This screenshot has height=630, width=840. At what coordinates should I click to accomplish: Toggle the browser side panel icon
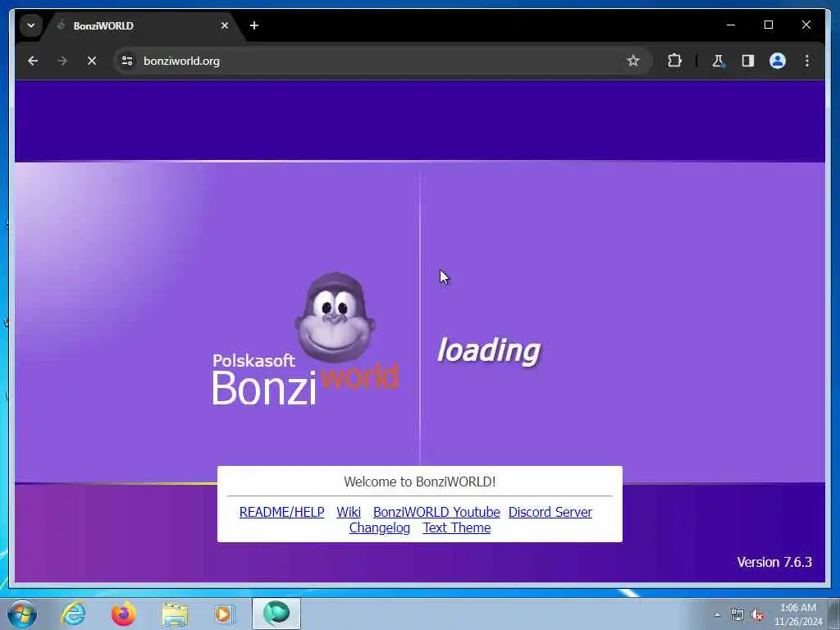(748, 61)
